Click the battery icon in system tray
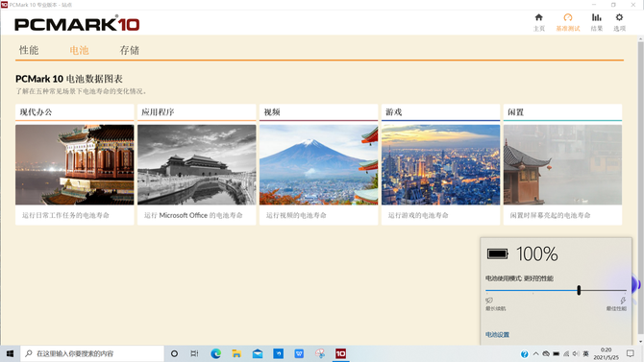Image resolution: width=644 pixels, height=362 pixels. click(557, 353)
